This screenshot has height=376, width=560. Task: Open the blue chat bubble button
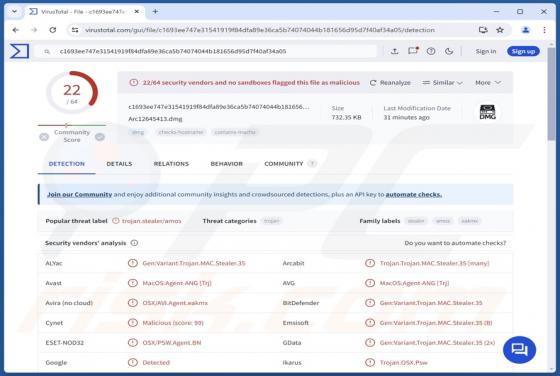pyautogui.click(x=519, y=350)
